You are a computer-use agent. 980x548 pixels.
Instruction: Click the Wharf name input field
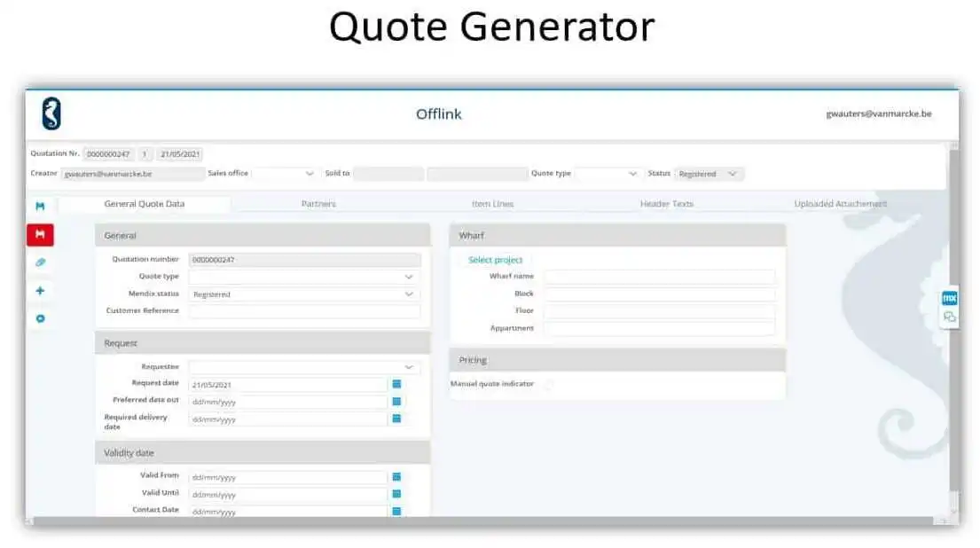pos(659,276)
